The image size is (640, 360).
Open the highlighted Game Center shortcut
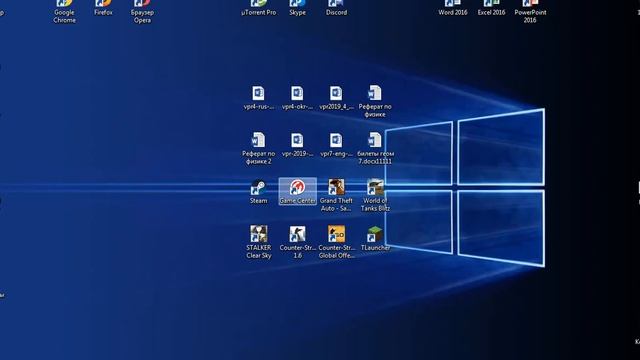click(x=298, y=191)
